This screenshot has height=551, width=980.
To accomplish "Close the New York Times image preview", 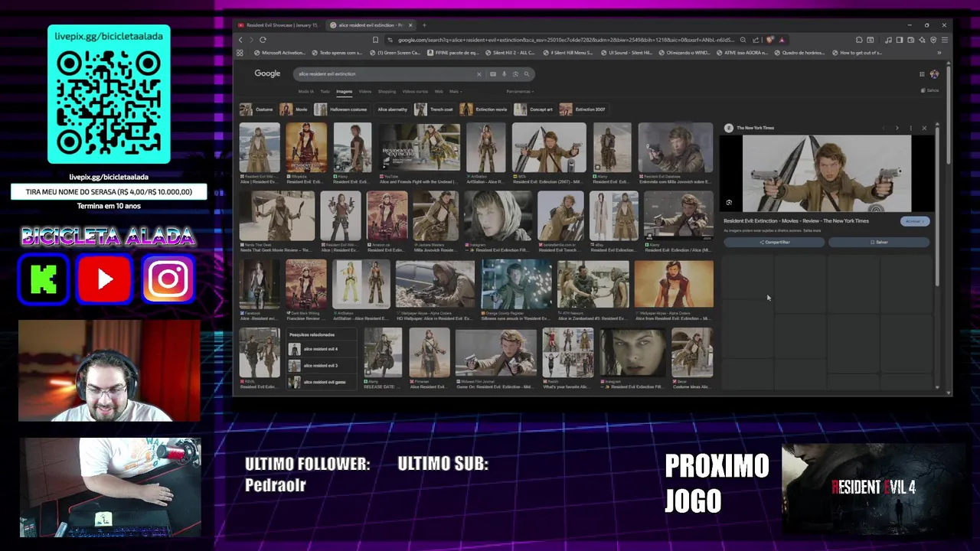I will 924,128.
